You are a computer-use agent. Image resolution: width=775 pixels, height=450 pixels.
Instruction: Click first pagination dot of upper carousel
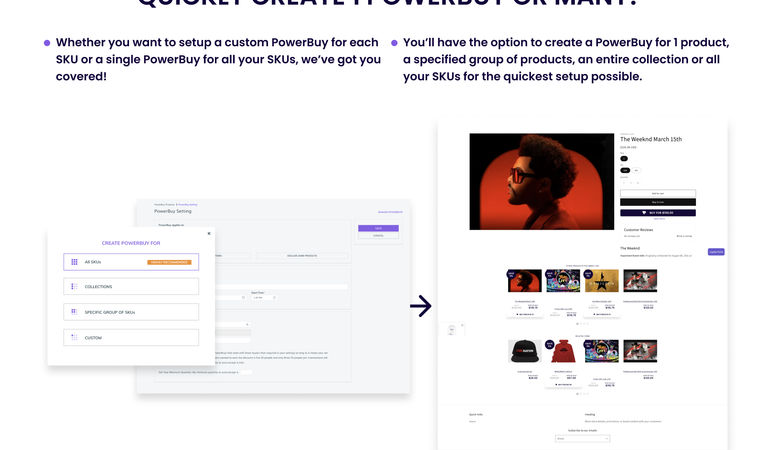pos(577,324)
